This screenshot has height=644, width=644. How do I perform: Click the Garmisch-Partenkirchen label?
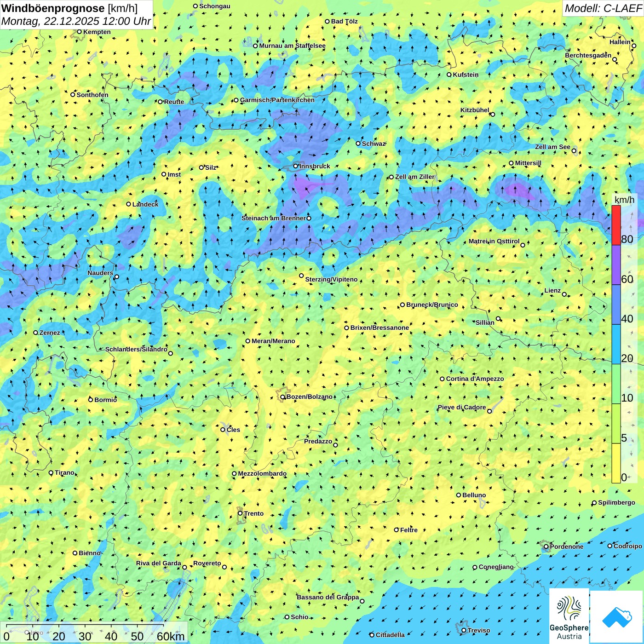click(277, 100)
